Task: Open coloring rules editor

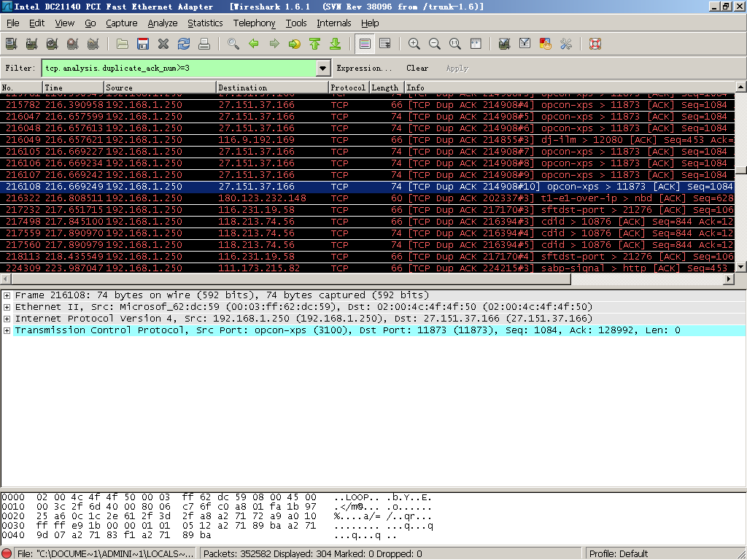Action: pyautogui.click(x=546, y=44)
